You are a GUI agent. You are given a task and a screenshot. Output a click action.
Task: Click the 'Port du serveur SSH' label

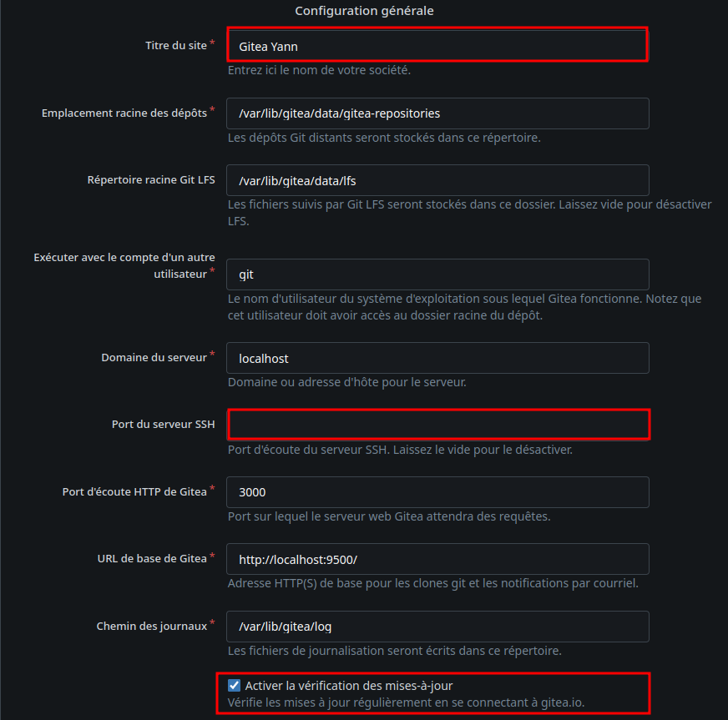[x=163, y=424]
